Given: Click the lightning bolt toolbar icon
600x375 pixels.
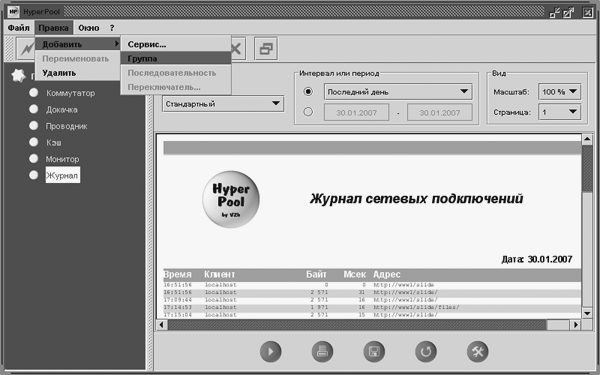Looking at the screenshot, I should [26, 49].
